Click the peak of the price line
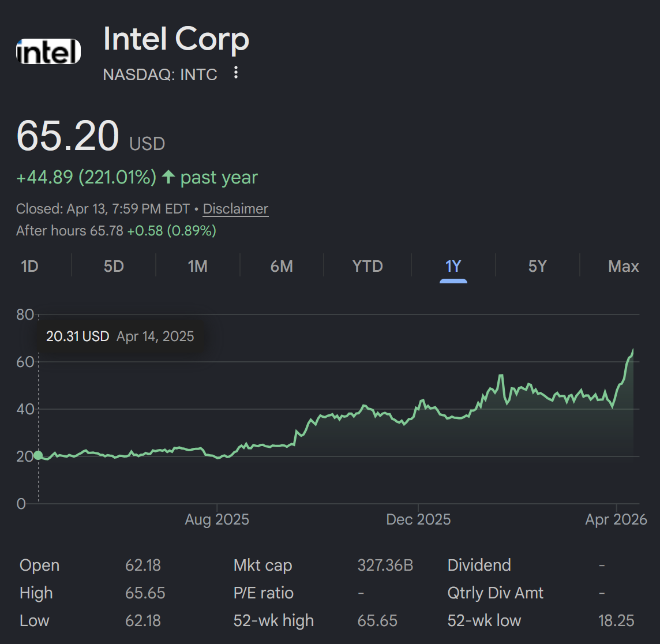This screenshot has width=660, height=644. [633, 350]
